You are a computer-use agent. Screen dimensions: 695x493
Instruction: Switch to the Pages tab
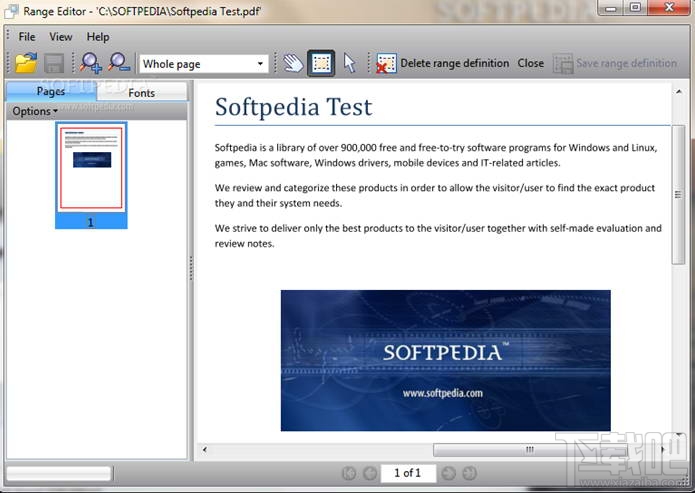tap(51, 91)
